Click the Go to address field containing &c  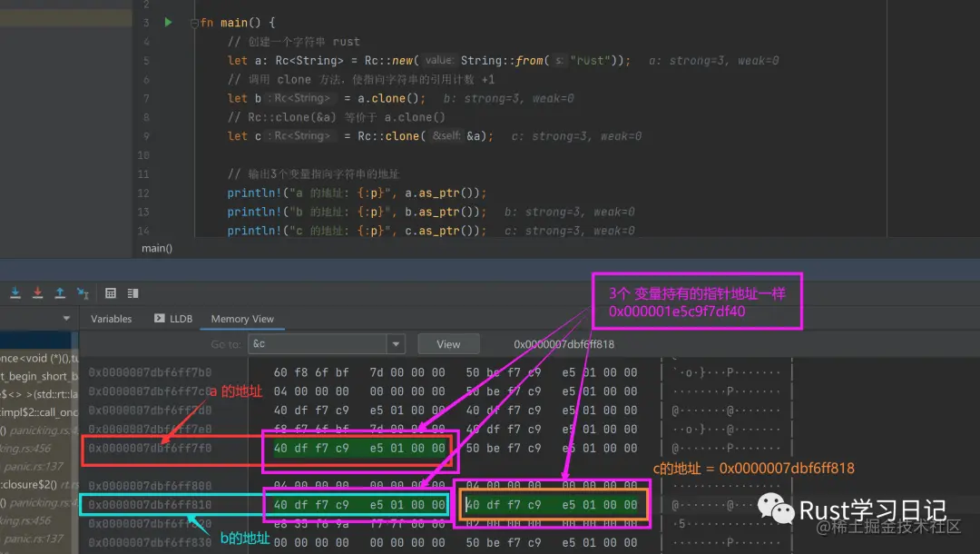(318, 344)
